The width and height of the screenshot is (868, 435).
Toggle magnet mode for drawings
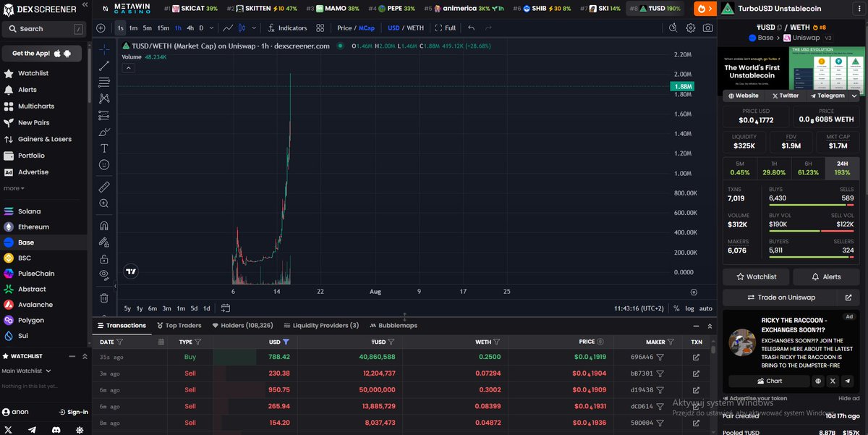pos(104,226)
